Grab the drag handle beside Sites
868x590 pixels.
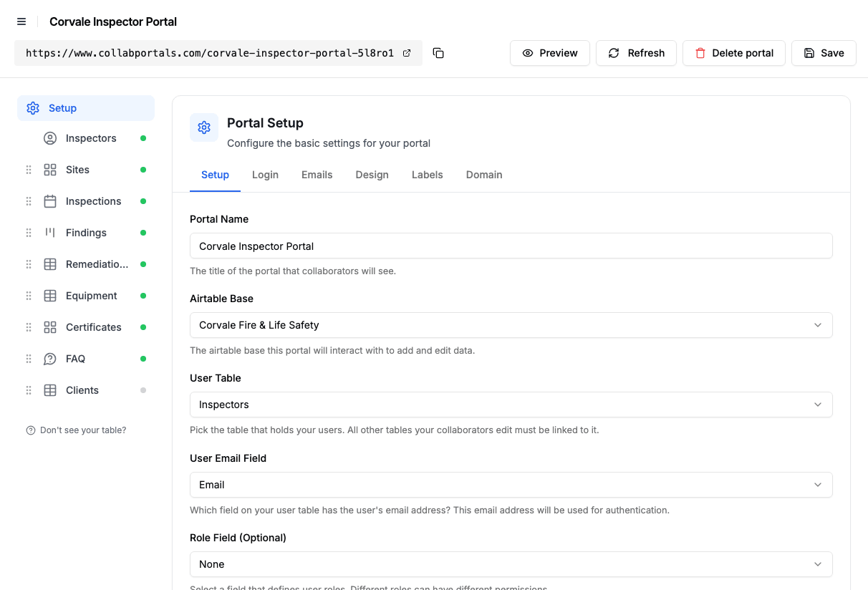(29, 170)
